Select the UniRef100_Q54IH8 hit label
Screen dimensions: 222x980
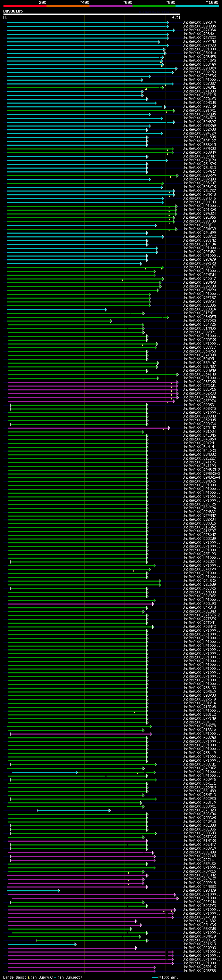point(199,374)
